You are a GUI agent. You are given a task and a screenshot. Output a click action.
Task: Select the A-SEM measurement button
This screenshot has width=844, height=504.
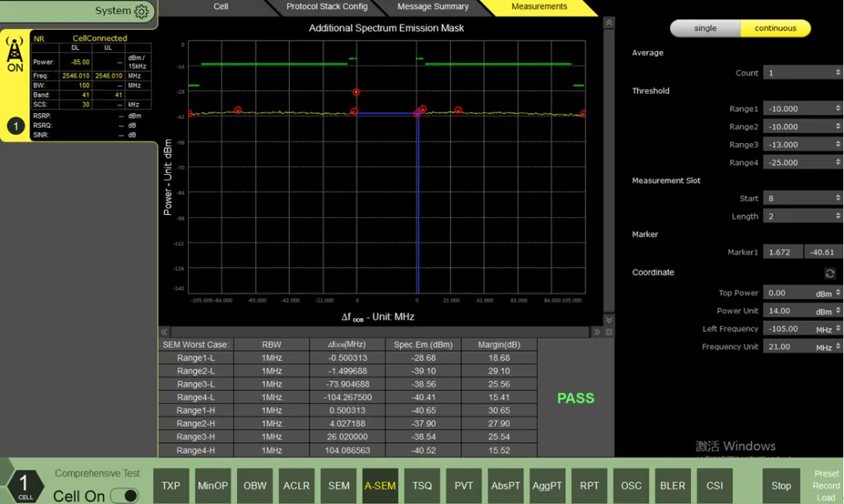380,486
